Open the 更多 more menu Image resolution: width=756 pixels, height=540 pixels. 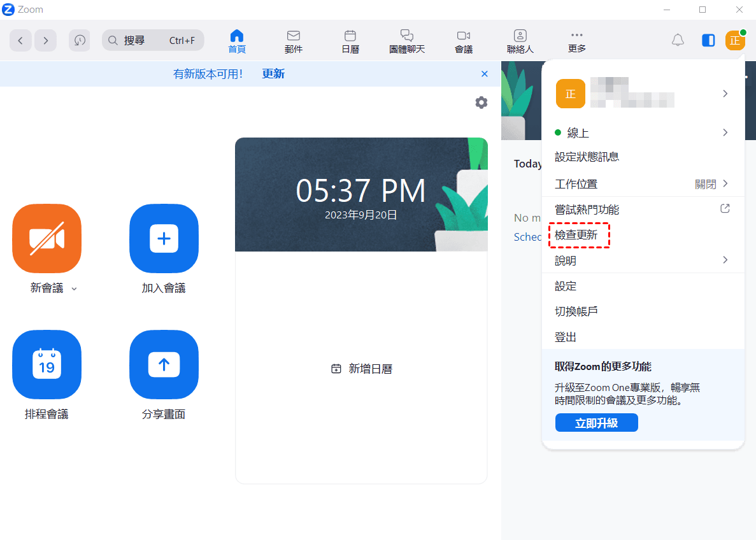(576, 41)
